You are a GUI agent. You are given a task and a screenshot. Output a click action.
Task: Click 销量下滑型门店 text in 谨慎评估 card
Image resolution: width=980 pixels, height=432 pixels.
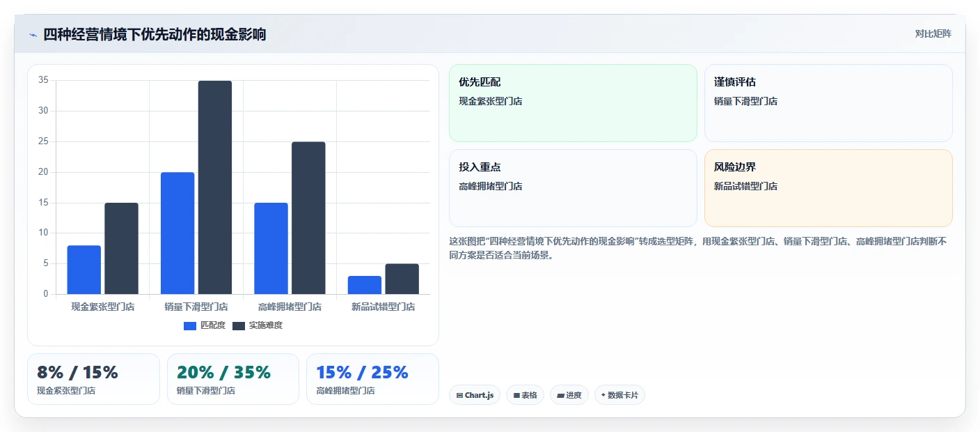pos(745,101)
